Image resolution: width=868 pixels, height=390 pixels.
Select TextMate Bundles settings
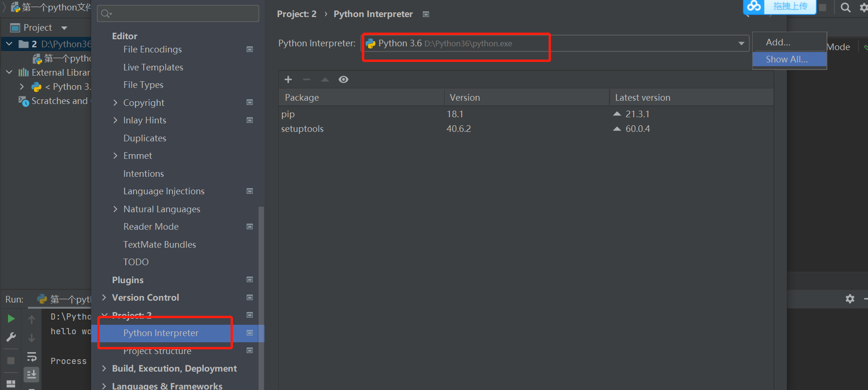pyautogui.click(x=160, y=244)
